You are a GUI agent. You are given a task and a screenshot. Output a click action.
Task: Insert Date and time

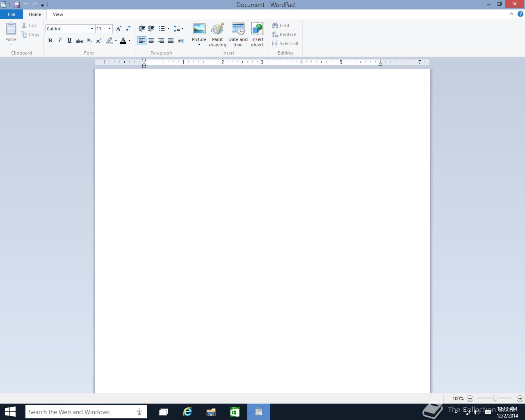[238, 34]
